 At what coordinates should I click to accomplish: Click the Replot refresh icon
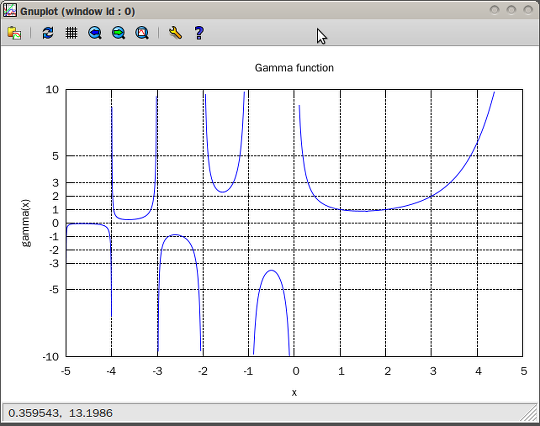[x=48, y=33]
